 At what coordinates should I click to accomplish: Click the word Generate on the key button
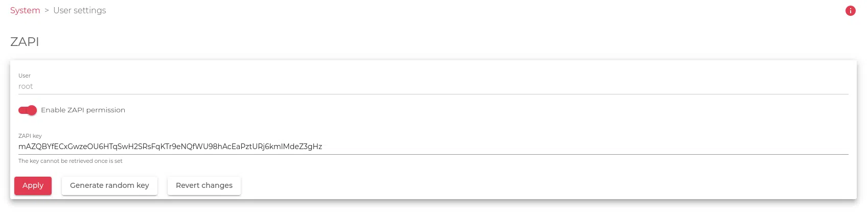click(87, 186)
